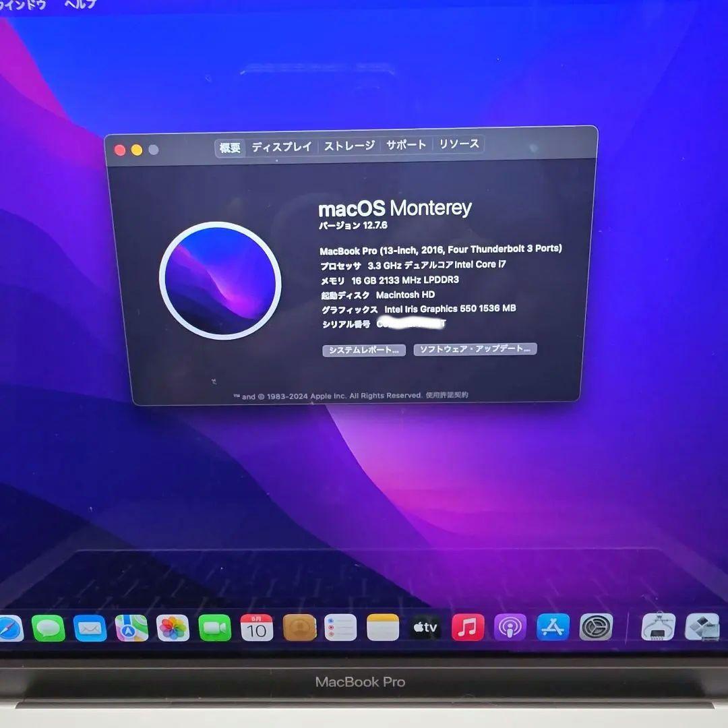Switch to the ディスプレイ tab
This screenshot has width=728, height=728.
tap(281, 147)
